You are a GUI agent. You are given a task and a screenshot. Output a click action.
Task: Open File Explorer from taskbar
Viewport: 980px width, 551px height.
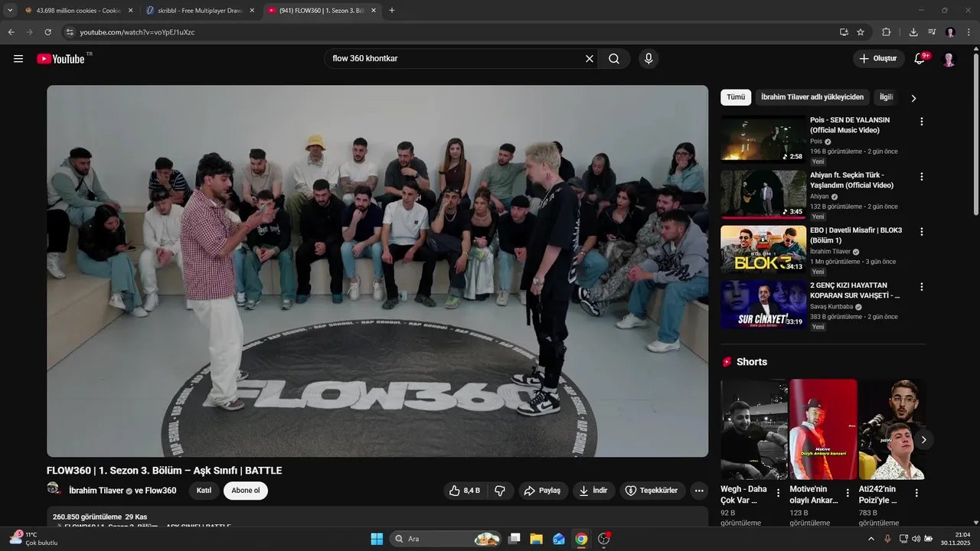click(537, 539)
